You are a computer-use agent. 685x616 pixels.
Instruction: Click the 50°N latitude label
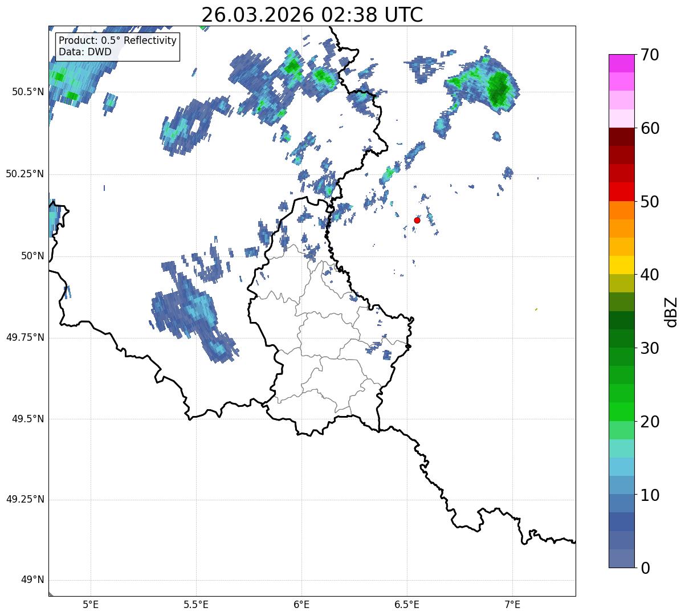point(32,256)
